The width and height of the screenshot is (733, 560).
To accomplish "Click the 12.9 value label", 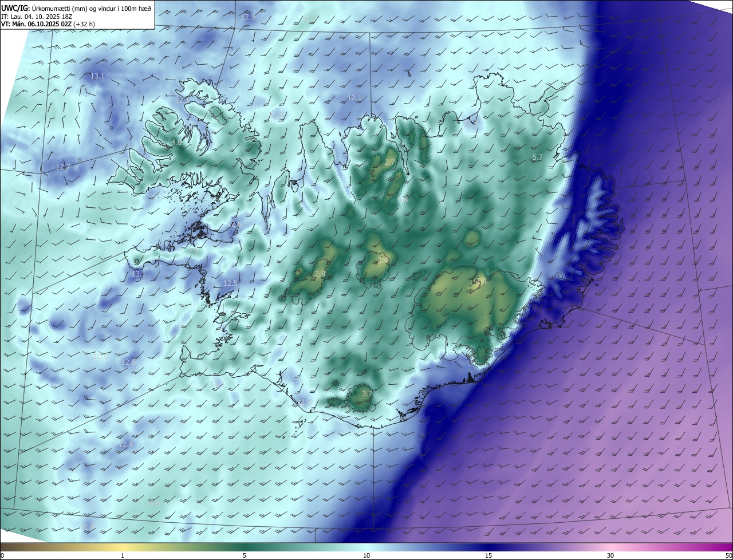I will (248, 17).
